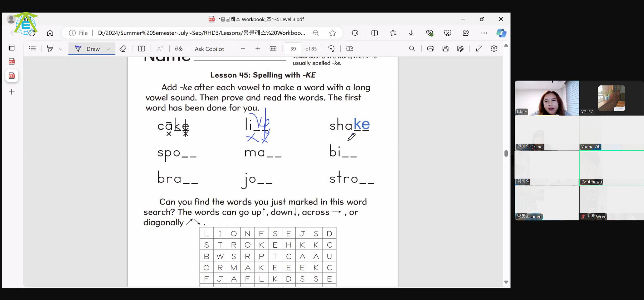Click the Add text tool

[142, 49]
